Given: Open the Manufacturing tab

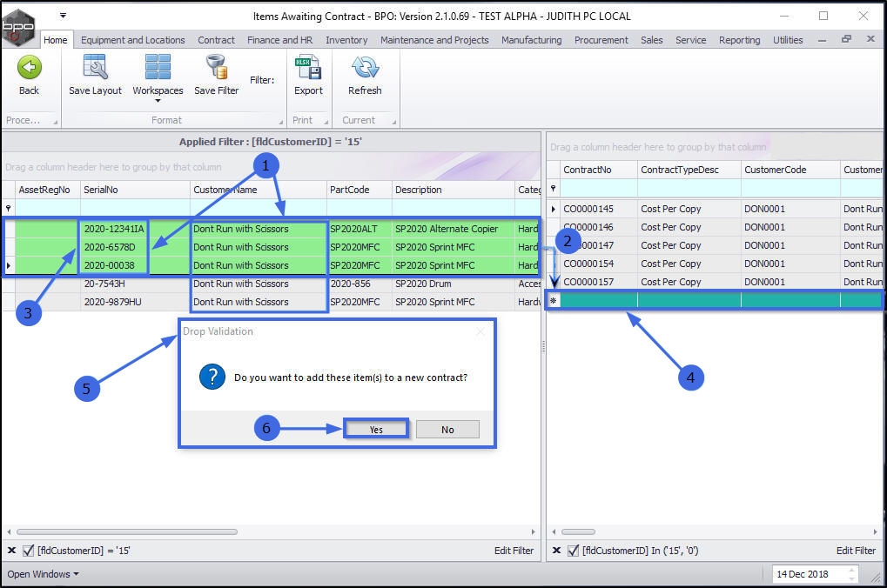Looking at the screenshot, I should click(531, 40).
